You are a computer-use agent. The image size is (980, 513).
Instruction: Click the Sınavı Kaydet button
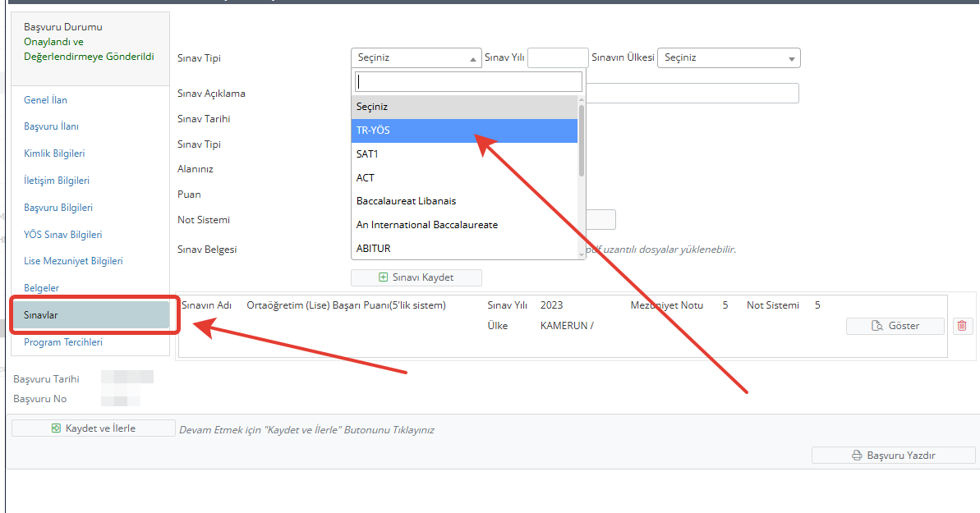click(416, 277)
